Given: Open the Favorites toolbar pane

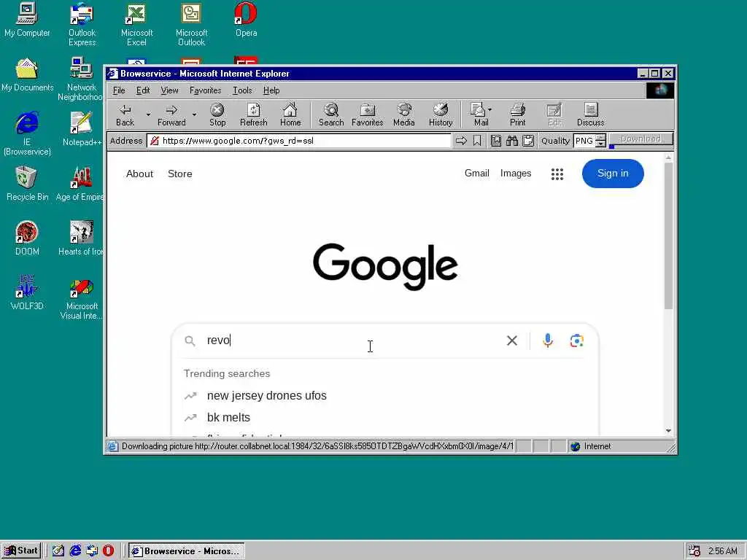Looking at the screenshot, I should (368, 114).
